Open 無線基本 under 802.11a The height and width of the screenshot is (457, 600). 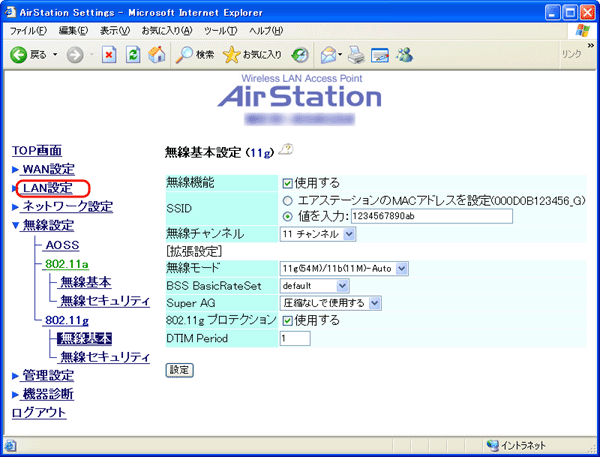pyautogui.click(x=86, y=282)
